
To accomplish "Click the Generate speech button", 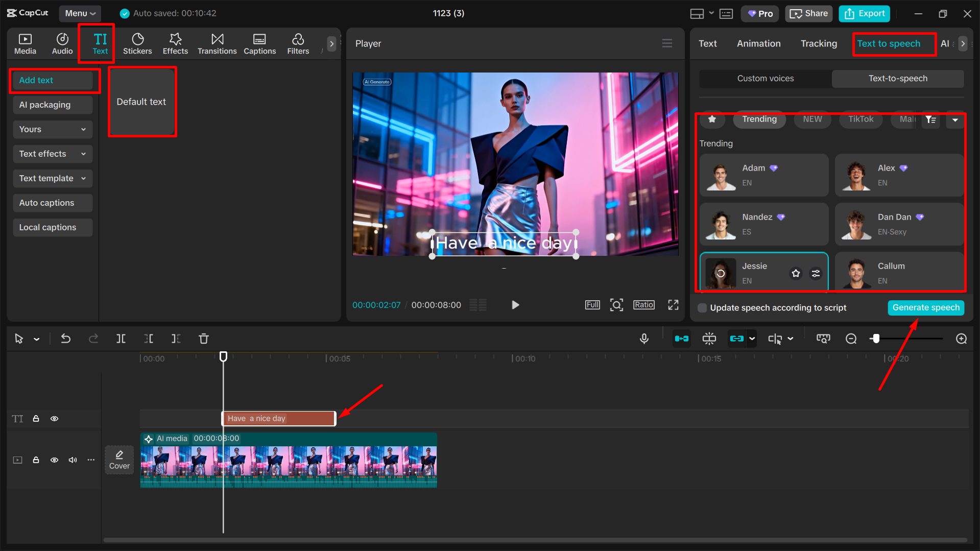I will tap(925, 307).
